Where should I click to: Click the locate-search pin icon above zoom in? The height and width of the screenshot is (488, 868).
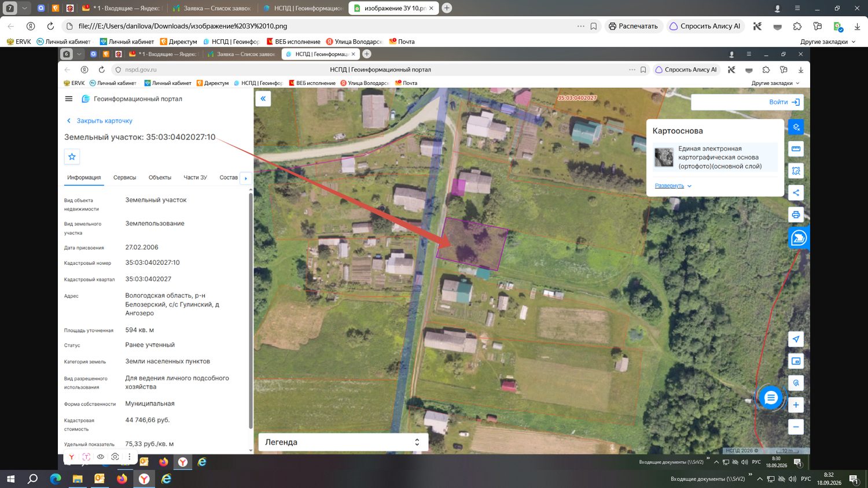(x=796, y=383)
